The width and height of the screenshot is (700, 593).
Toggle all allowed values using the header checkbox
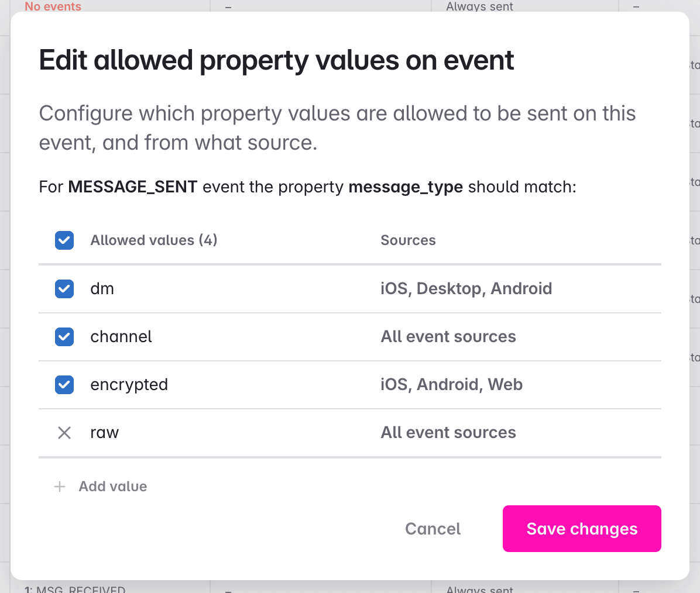click(x=64, y=240)
